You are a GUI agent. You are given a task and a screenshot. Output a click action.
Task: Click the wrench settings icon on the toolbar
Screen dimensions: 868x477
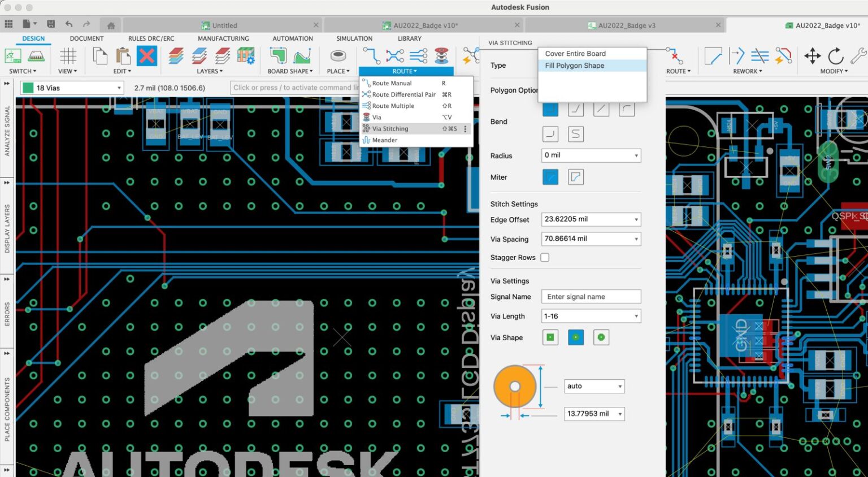point(860,56)
